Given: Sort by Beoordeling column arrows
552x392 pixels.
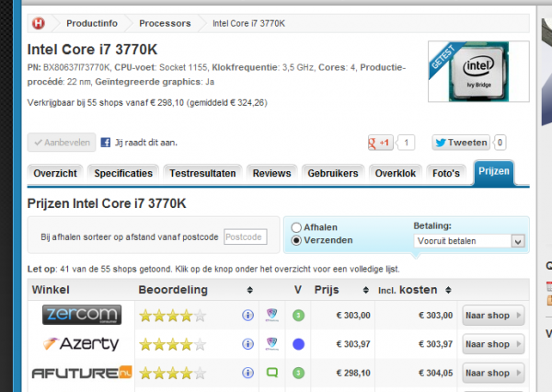Looking at the screenshot, I should 249,290.
